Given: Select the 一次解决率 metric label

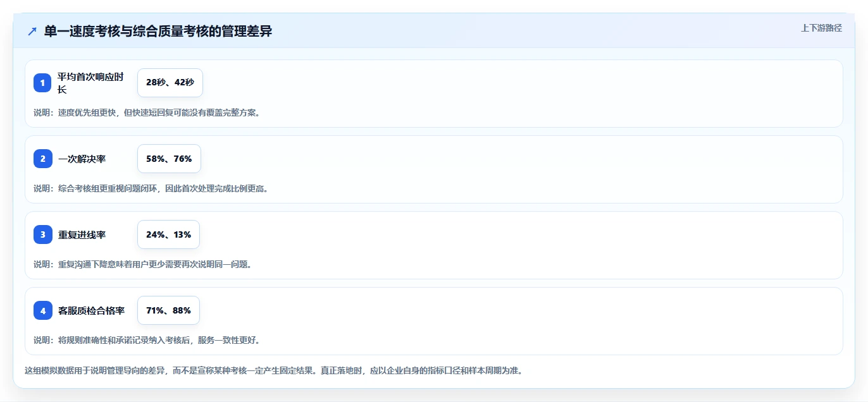Looking at the screenshot, I should click(x=82, y=159).
